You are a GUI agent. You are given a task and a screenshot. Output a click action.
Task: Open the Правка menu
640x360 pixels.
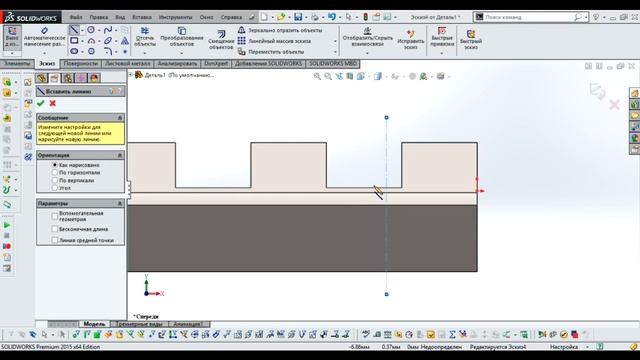click(99, 17)
